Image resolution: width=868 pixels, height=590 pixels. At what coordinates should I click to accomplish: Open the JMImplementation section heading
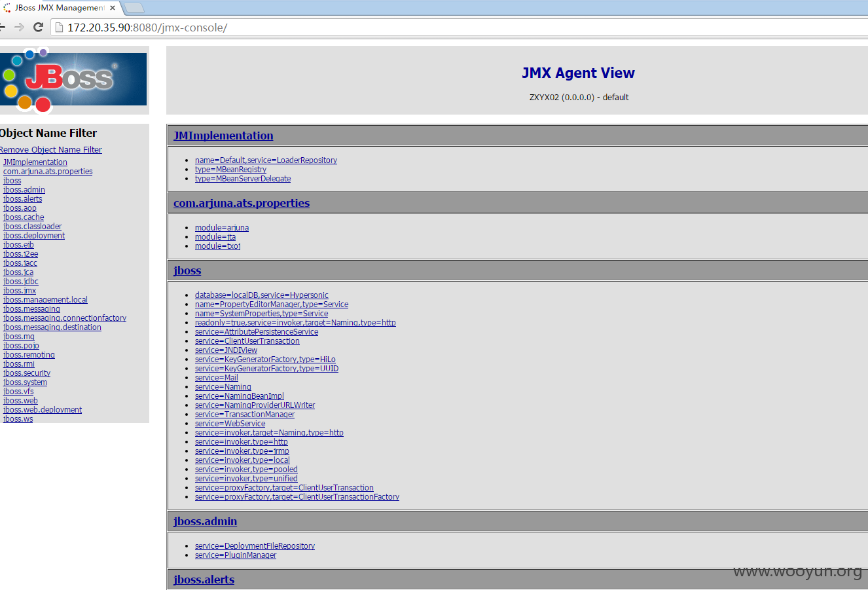(x=223, y=136)
